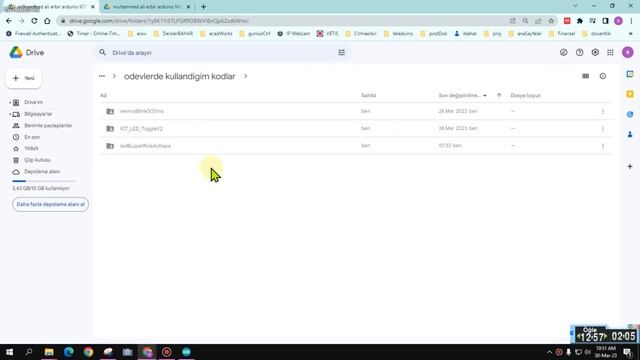This screenshot has height=360, width=640.
Task: Open the Google account avatar in Drive
Action: pos(628,52)
